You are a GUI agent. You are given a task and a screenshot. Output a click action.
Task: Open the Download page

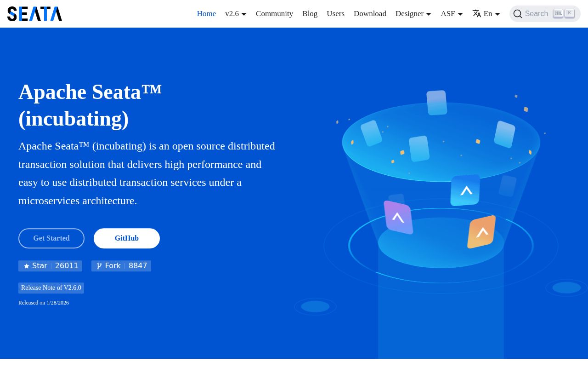(x=370, y=14)
